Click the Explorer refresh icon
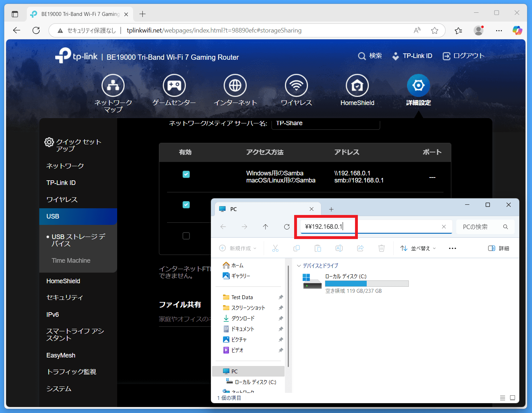The height and width of the screenshot is (413, 532). point(287,227)
